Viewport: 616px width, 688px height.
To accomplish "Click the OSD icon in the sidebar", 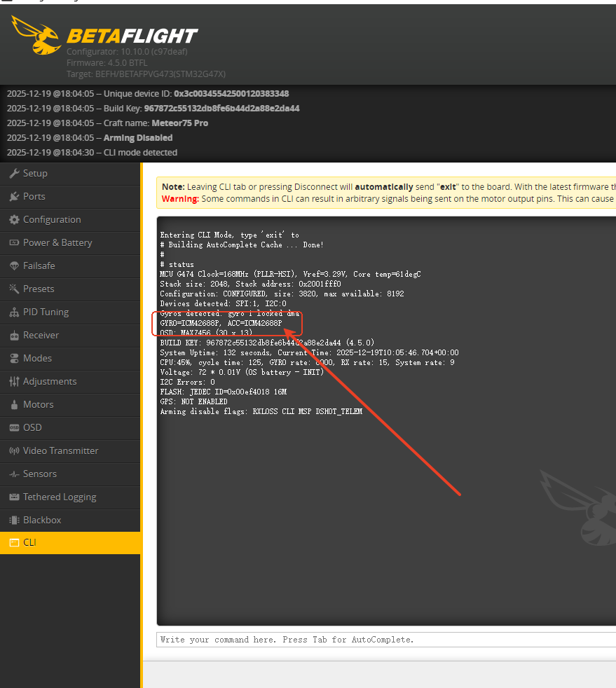I will [15, 427].
